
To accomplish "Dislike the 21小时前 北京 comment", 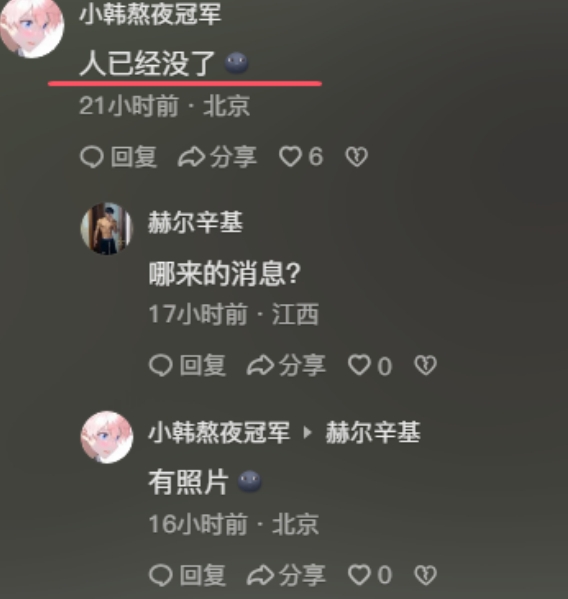I will [x=356, y=157].
